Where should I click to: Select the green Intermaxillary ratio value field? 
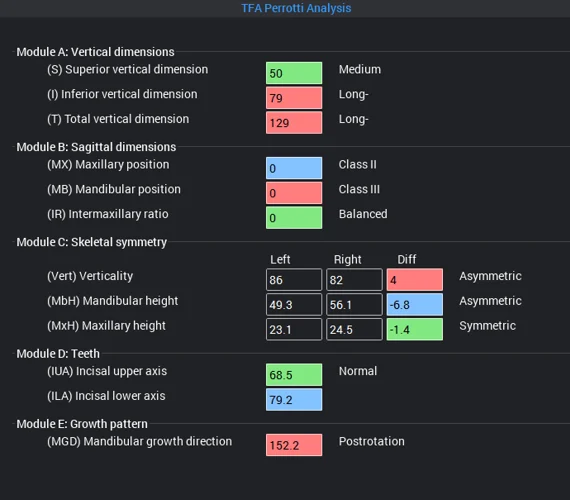pyautogui.click(x=294, y=217)
